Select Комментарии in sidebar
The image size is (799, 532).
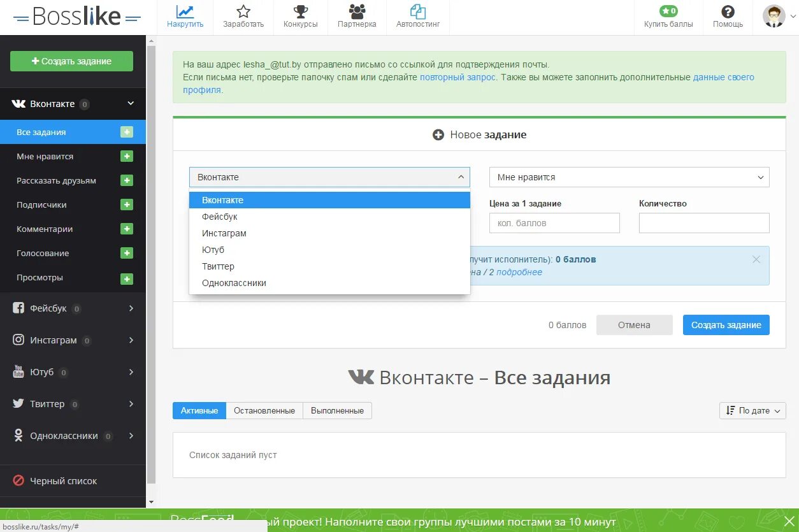tap(45, 229)
